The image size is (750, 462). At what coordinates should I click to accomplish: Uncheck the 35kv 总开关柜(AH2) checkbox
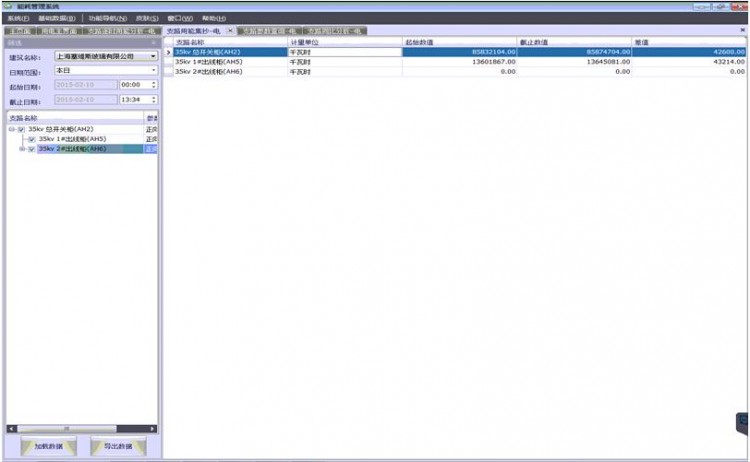coord(21,130)
